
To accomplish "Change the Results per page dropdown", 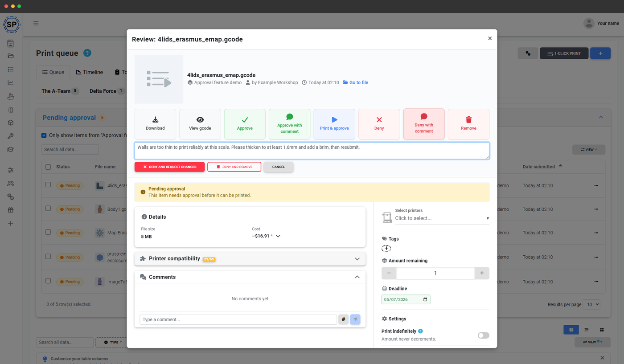I will [591, 304].
